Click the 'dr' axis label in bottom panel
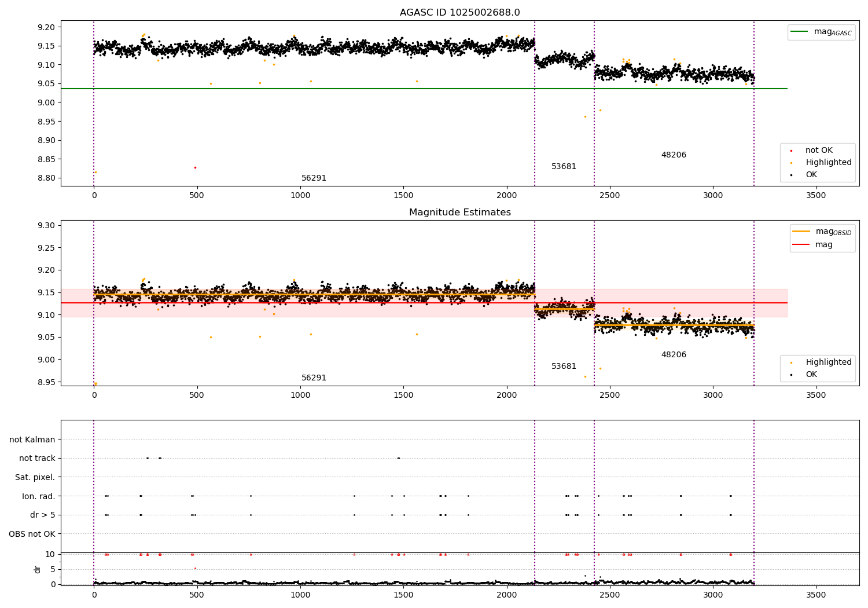 [38, 569]
